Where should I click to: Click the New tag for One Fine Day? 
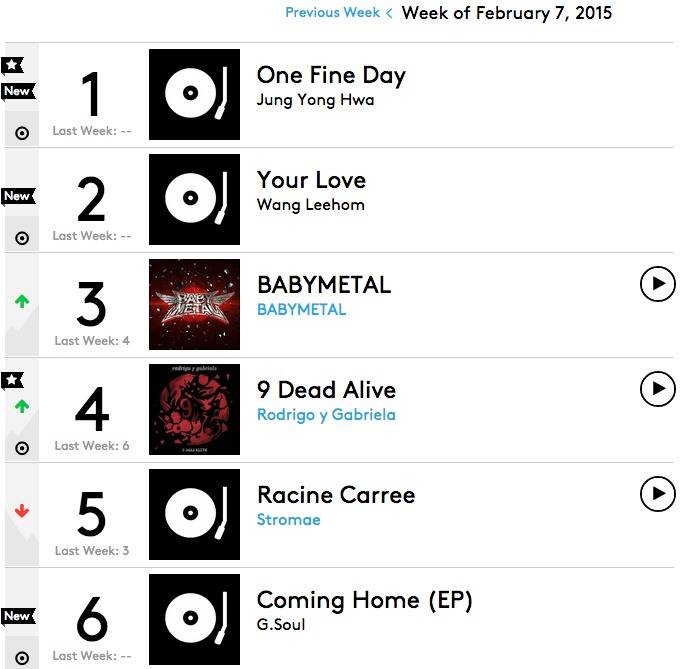pyautogui.click(x=18, y=91)
